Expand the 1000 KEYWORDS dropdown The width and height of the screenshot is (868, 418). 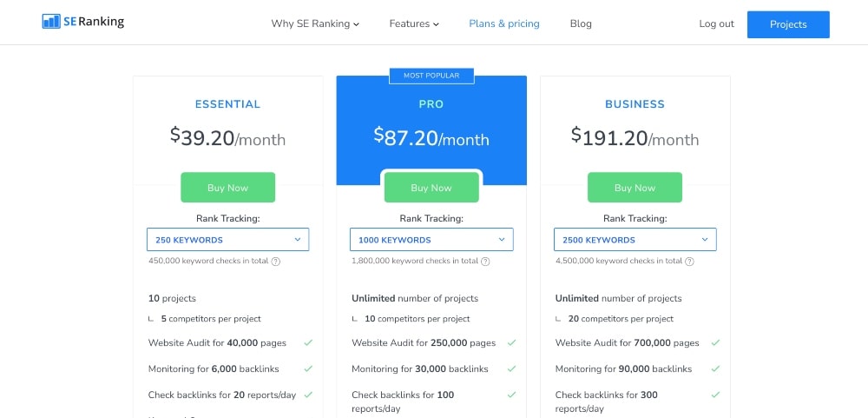(431, 240)
